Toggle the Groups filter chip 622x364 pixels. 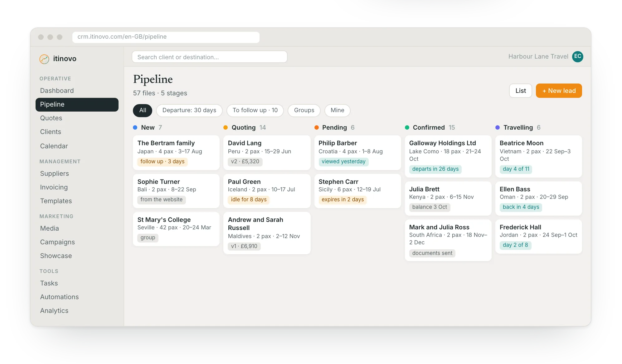[x=304, y=110]
